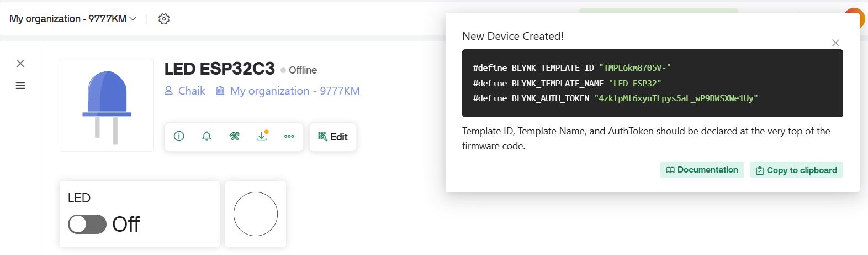
Task: Open organization settings gear icon
Action: 164,19
